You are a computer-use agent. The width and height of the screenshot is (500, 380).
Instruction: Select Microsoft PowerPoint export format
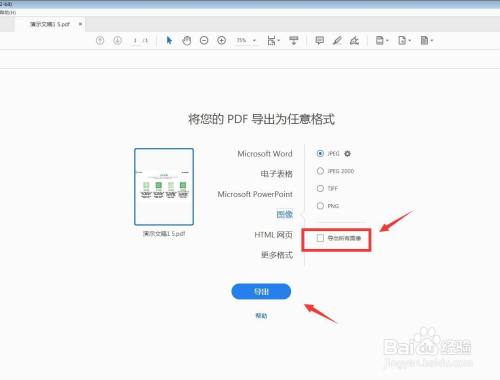click(255, 194)
